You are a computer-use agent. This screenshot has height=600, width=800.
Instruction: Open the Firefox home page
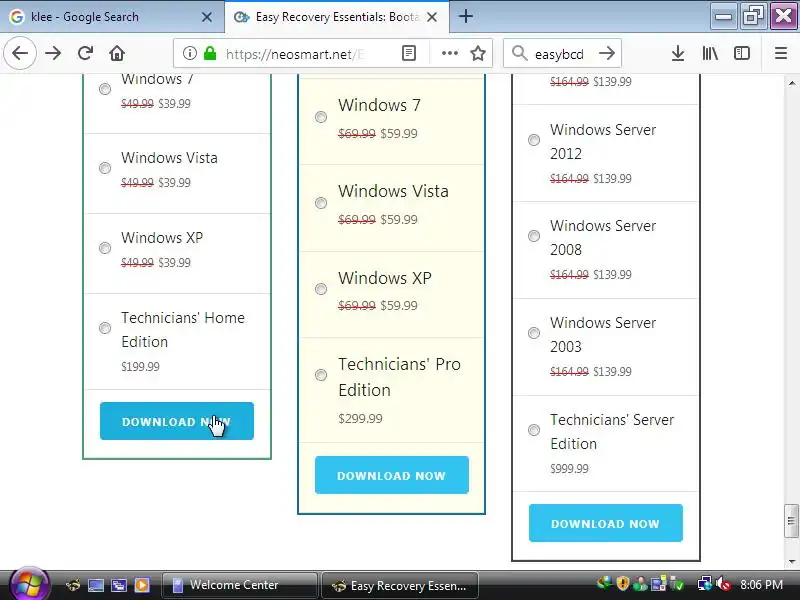tap(117, 53)
